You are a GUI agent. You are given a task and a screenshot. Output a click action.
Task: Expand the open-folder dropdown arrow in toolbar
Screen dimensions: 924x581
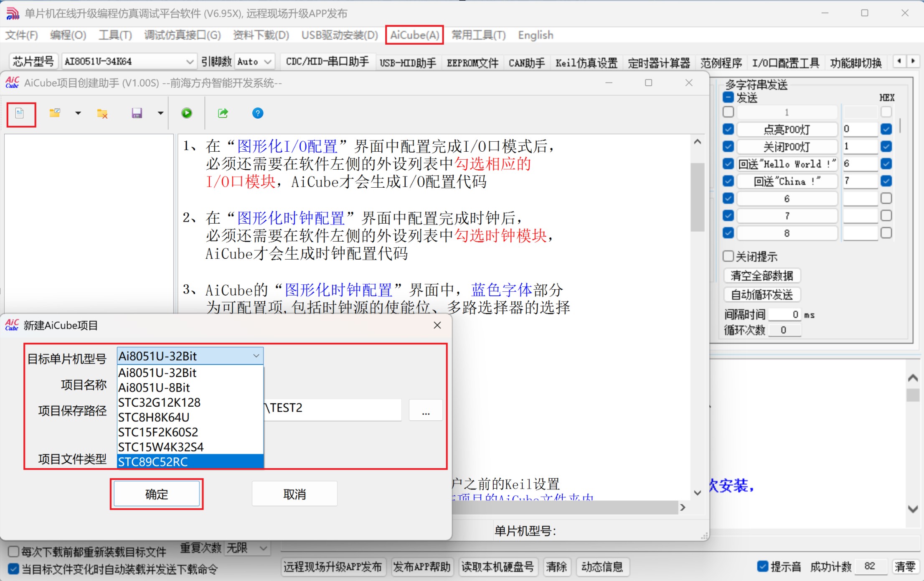(78, 113)
